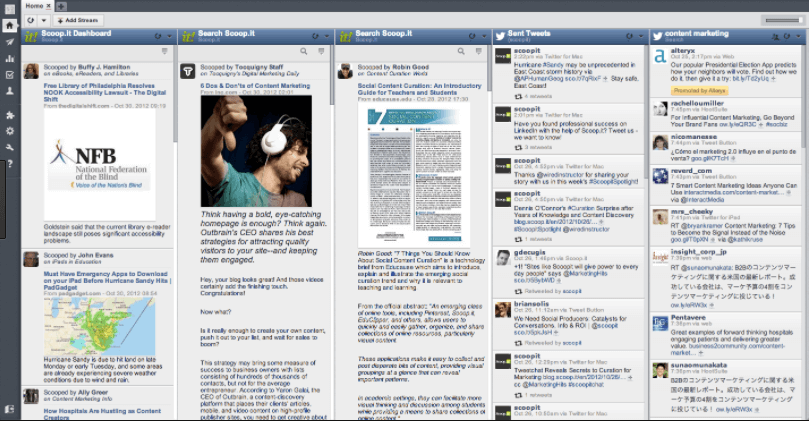Open the Analytics bar-chart icon in sidebar
The image size is (809, 421).
coord(10,58)
